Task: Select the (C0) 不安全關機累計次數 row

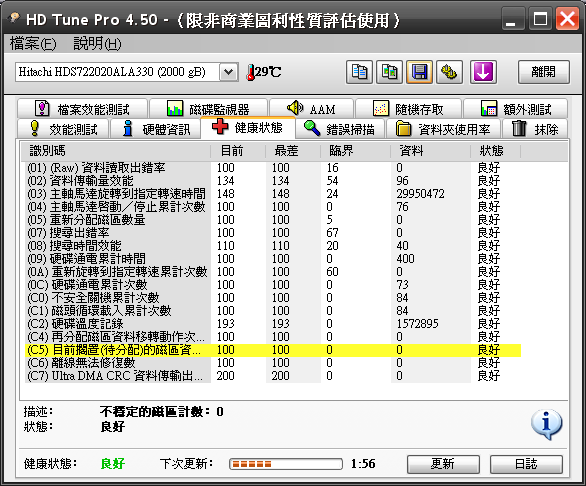Action: (x=273, y=298)
